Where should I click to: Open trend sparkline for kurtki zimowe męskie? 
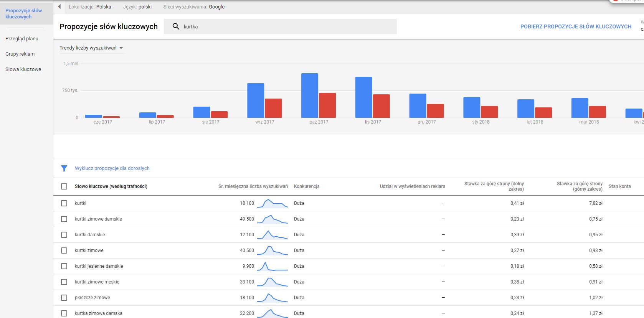pos(272,282)
